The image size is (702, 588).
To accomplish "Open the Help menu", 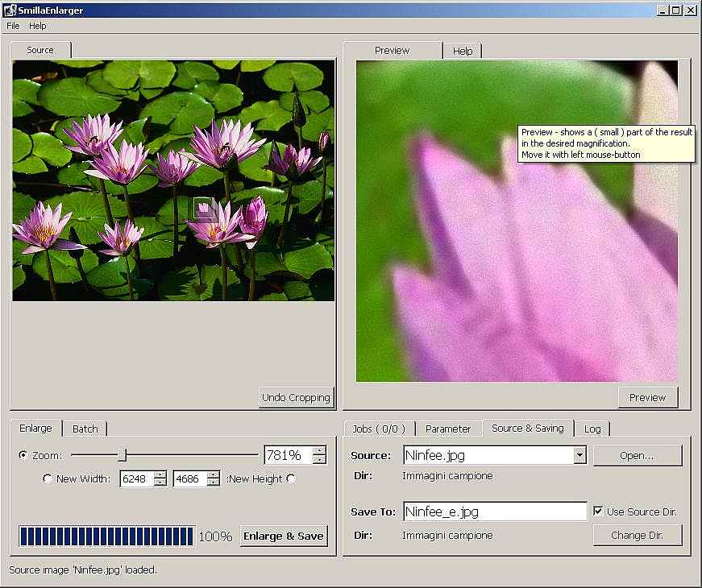I will coord(38,26).
